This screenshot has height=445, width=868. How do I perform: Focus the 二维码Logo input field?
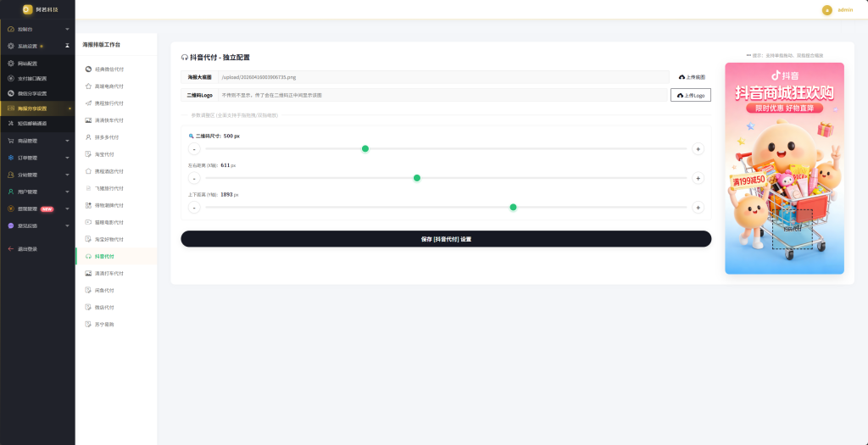[x=442, y=95]
